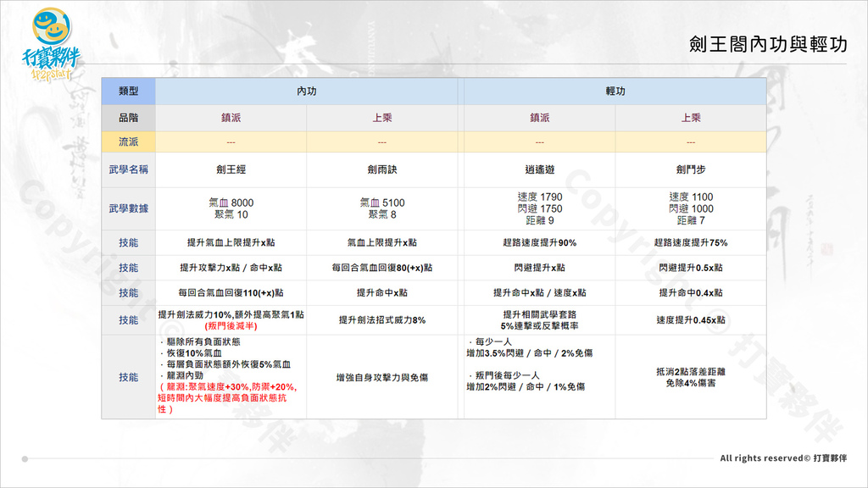Select the 劍王經 cell
The height and width of the screenshot is (488, 868).
click(x=231, y=169)
